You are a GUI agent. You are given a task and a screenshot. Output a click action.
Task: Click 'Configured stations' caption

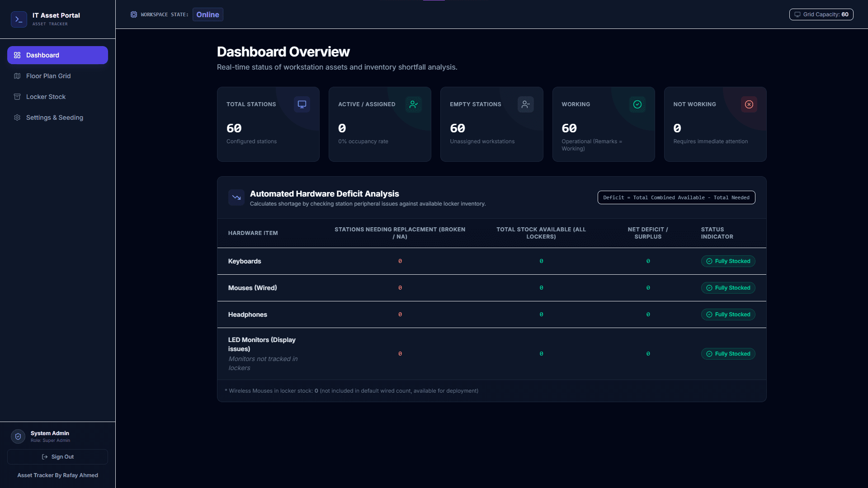click(252, 141)
